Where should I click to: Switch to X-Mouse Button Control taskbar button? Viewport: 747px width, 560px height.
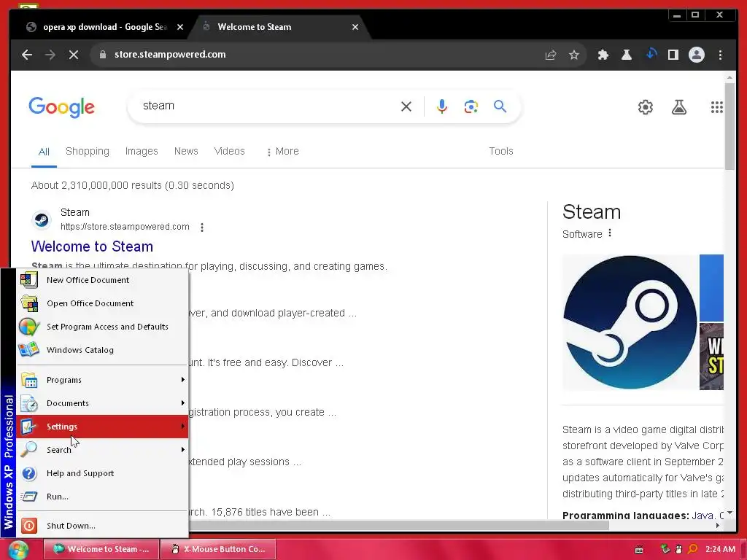click(218, 549)
